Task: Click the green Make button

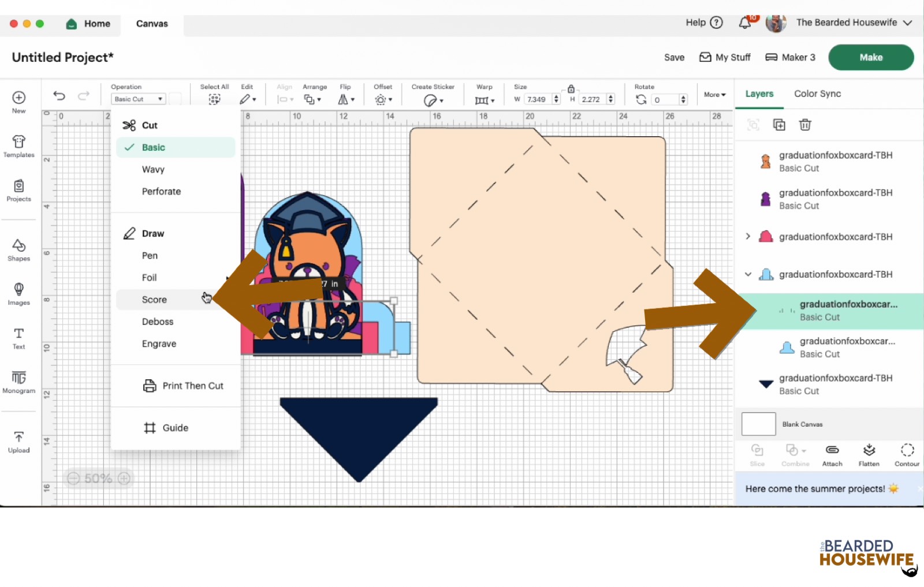Action: pos(870,57)
